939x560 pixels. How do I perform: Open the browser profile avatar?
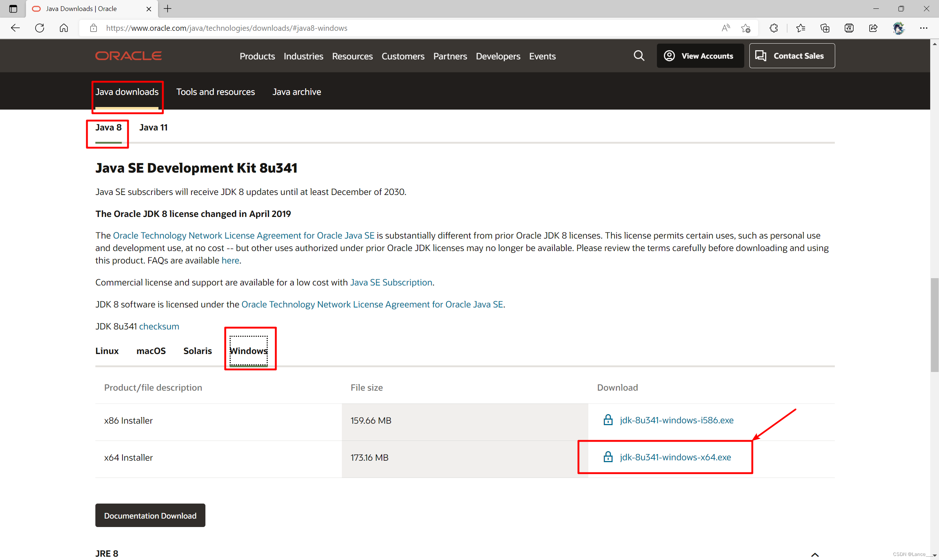899,28
